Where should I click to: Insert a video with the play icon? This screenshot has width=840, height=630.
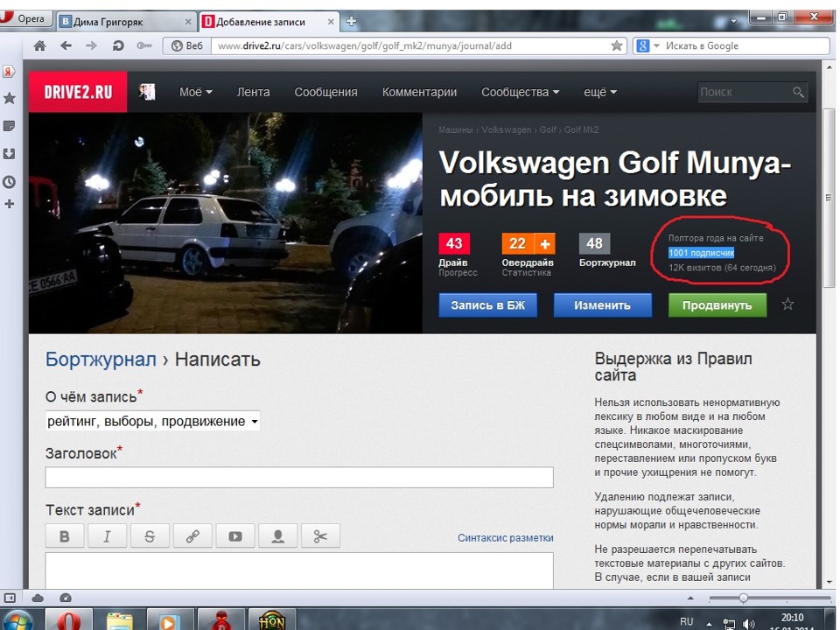coord(235,536)
